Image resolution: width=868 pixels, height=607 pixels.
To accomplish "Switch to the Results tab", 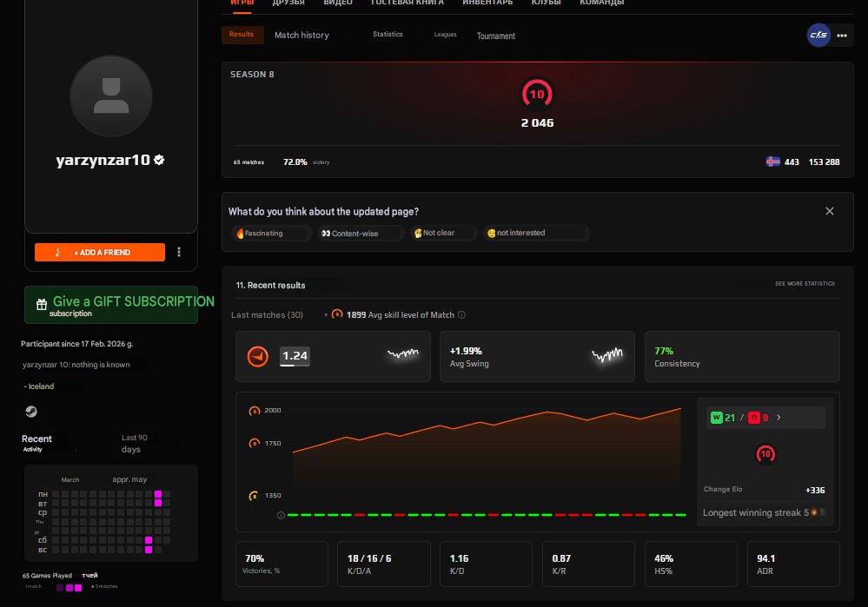I will (x=242, y=35).
